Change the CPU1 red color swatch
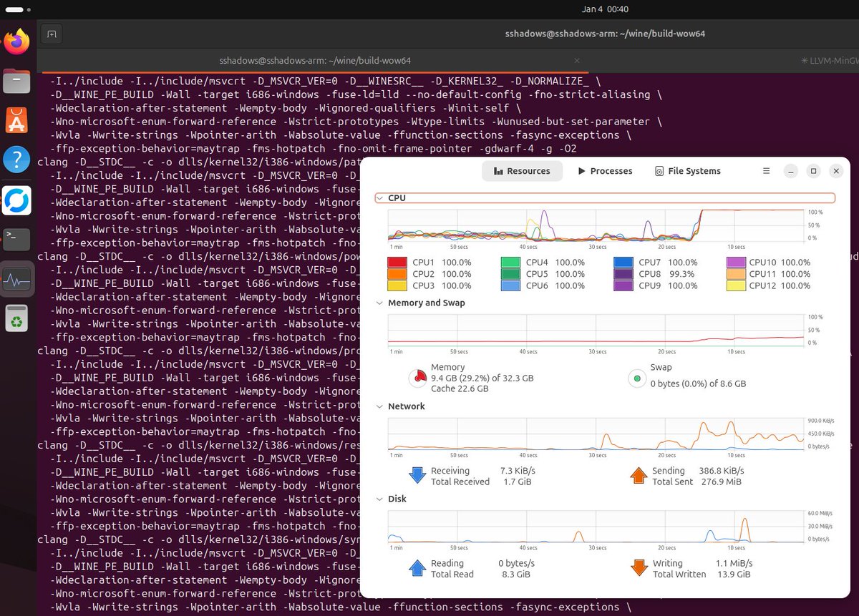The width and height of the screenshot is (859, 616). tap(397, 263)
